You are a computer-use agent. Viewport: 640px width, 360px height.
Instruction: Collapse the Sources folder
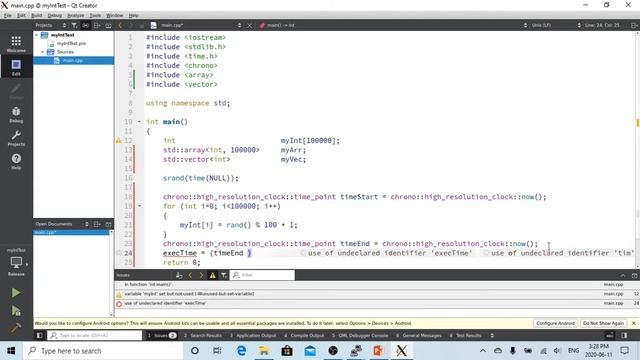coord(42,52)
